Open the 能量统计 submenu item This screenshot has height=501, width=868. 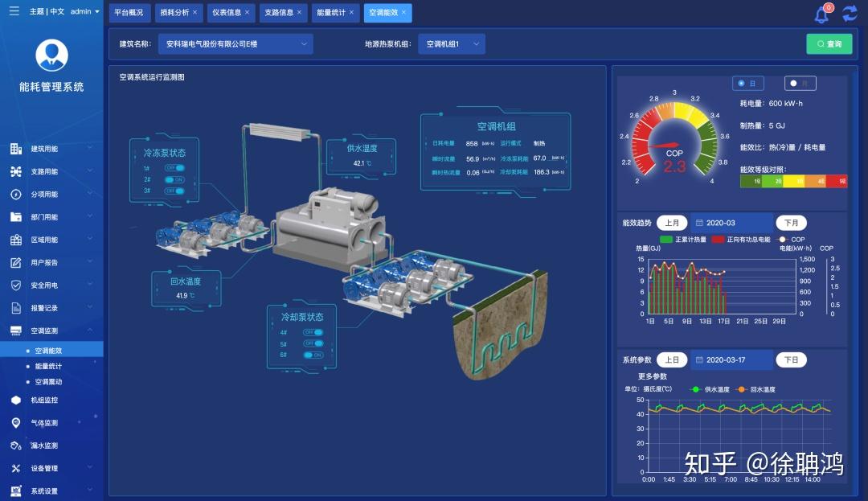tap(49, 366)
